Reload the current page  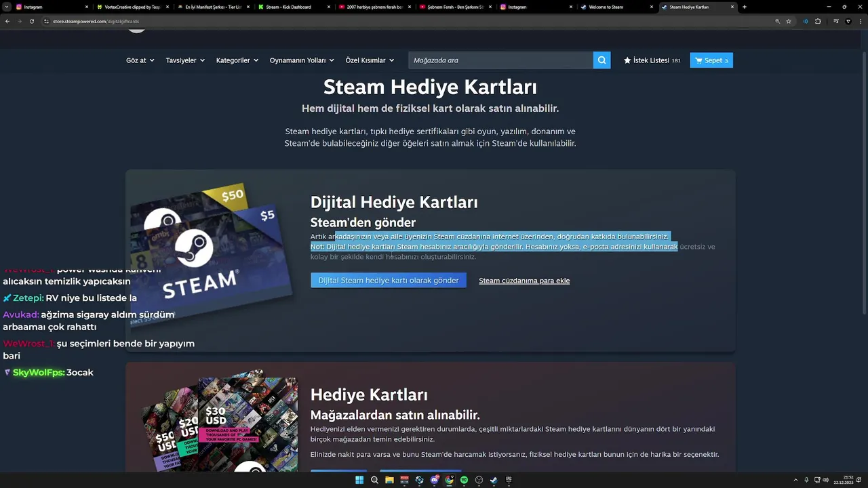(31, 21)
